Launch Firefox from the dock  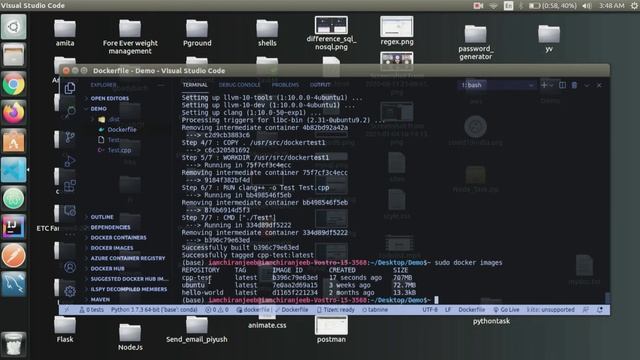(13, 113)
